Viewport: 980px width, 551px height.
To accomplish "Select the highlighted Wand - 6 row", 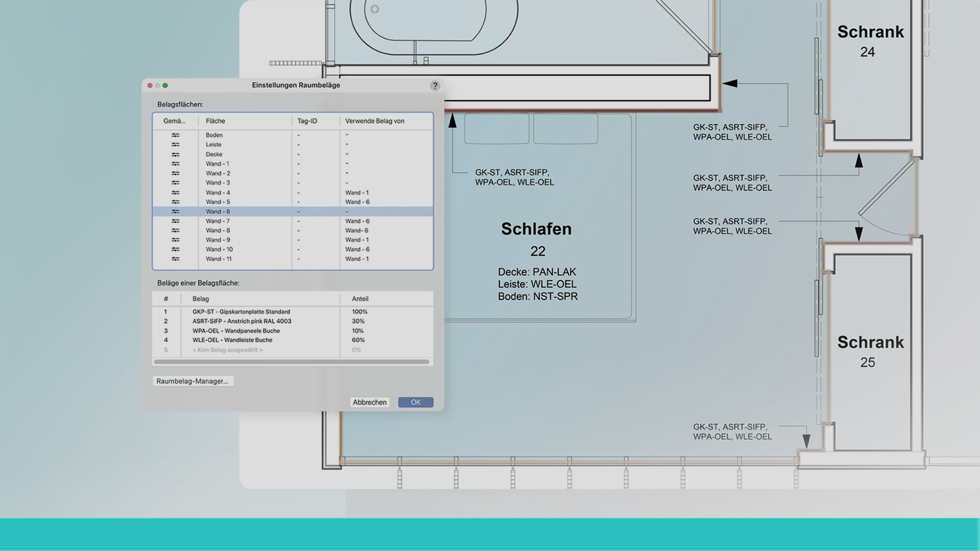I will pyautogui.click(x=293, y=212).
